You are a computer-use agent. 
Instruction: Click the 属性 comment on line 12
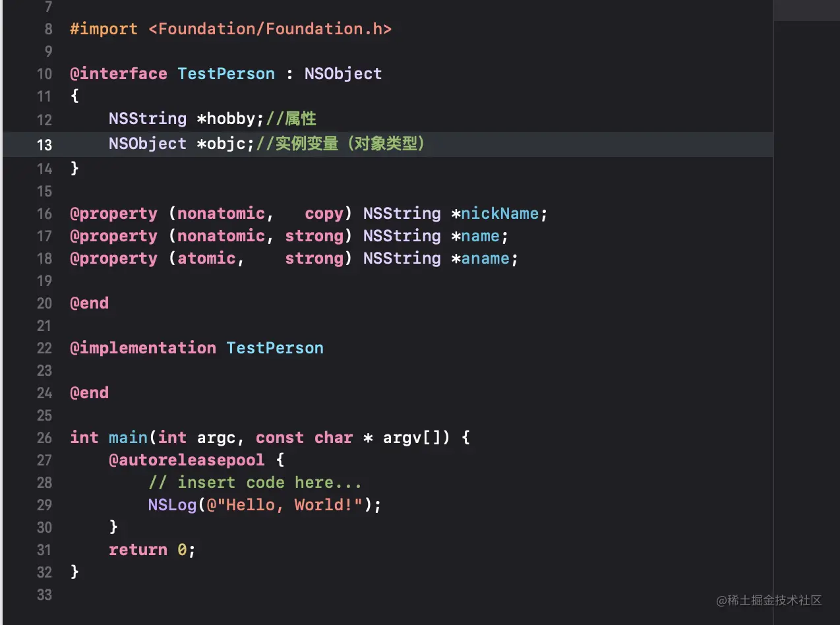click(291, 119)
